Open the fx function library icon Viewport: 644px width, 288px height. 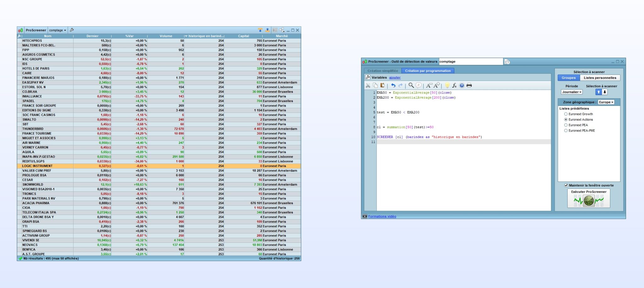(x=454, y=85)
